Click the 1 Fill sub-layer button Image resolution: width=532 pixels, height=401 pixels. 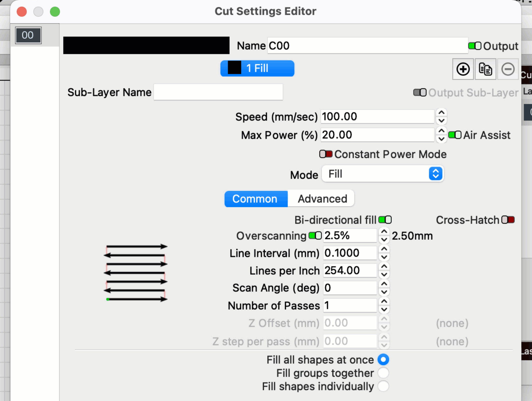point(257,68)
